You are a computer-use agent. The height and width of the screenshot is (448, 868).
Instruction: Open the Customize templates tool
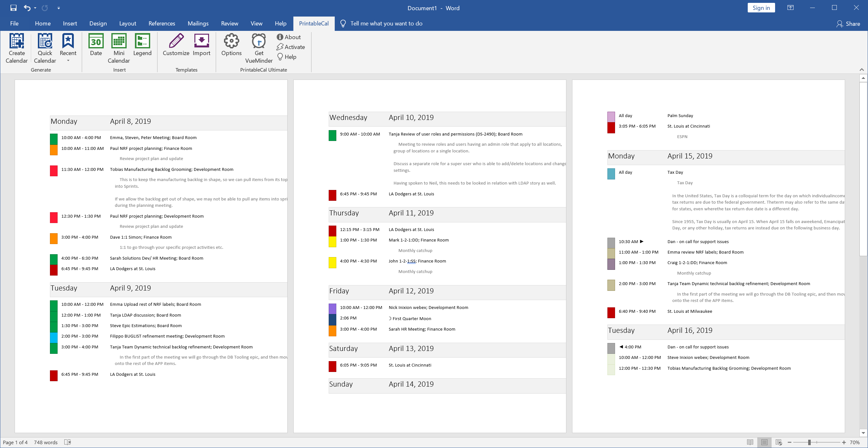(176, 41)
